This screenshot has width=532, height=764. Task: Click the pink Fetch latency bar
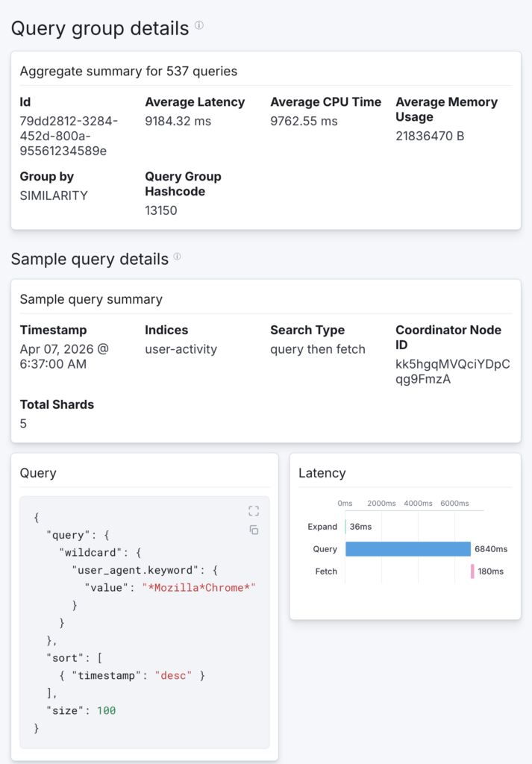point(472,571)
